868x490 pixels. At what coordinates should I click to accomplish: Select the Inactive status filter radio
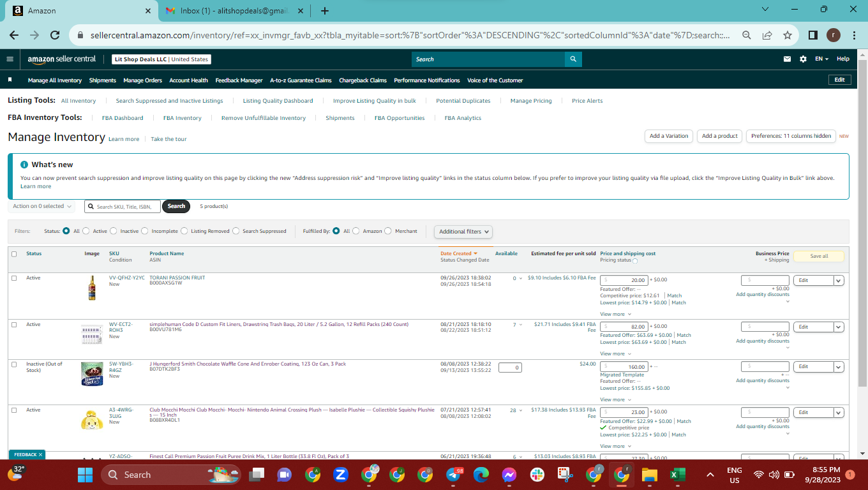(114, 231)
